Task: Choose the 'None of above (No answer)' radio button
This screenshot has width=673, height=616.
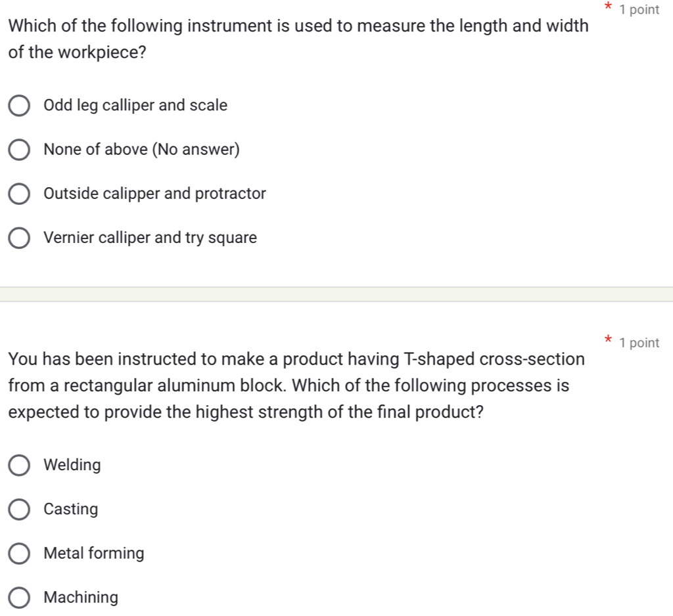Action: pyautogui.click(x=20, y=150)
